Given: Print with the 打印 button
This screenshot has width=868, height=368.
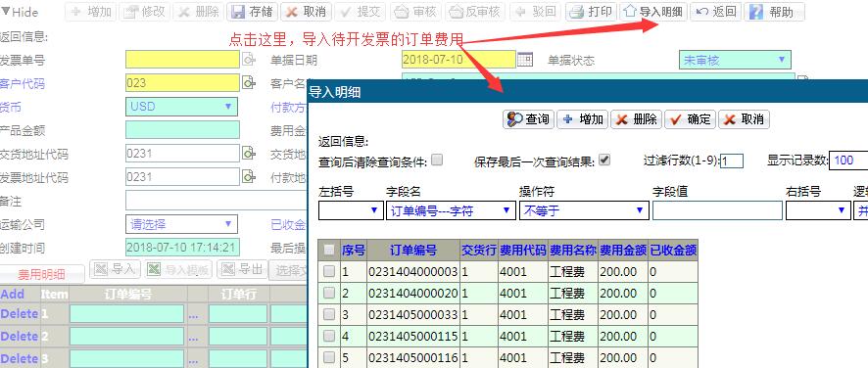Looking at the screenshot, I should 591,12.
